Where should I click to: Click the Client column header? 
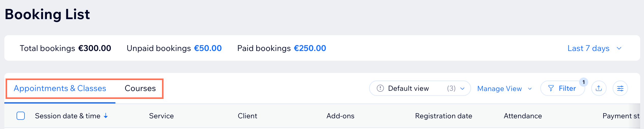pos(247,116)
